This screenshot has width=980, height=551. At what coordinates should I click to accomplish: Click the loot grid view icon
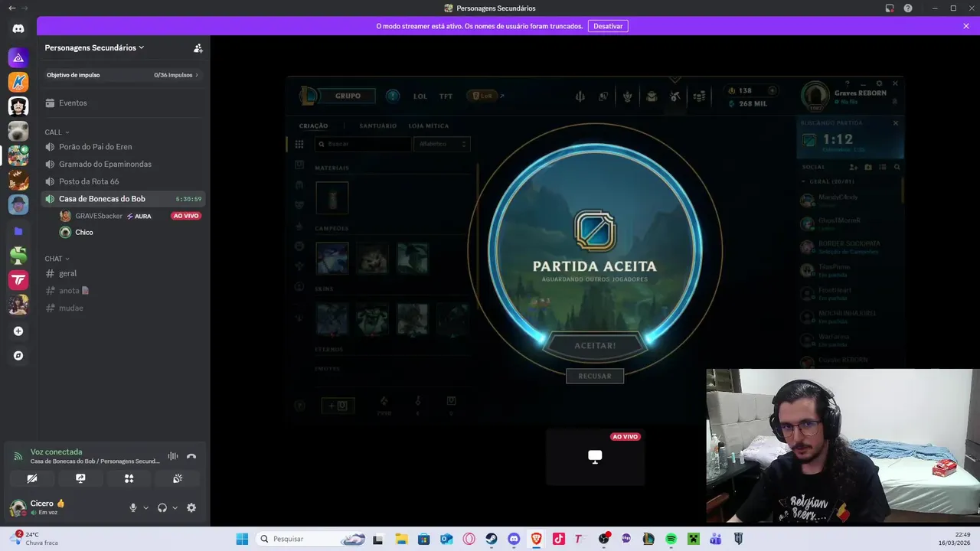point(299,144)
